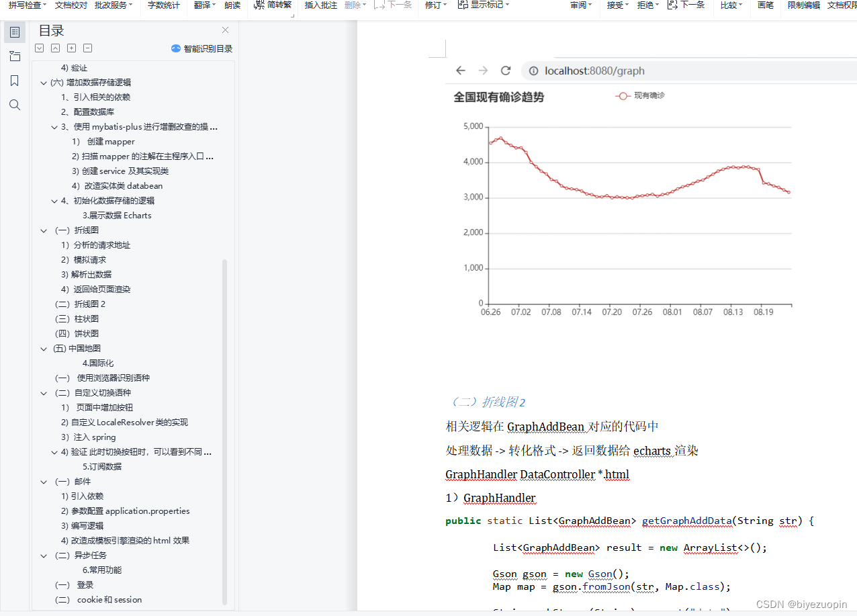Click browser reload icon in embedded screenshot

(x=506, y=71)
